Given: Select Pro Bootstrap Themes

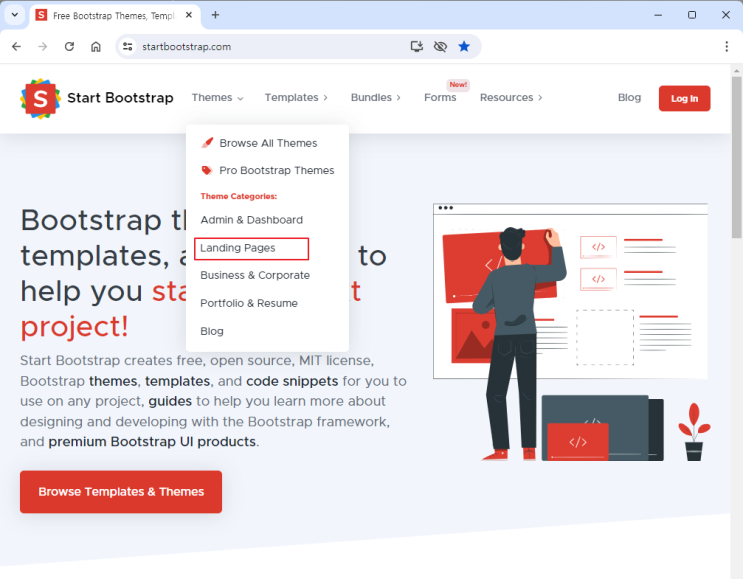Looking at the screenshot, I should [276, 171].
